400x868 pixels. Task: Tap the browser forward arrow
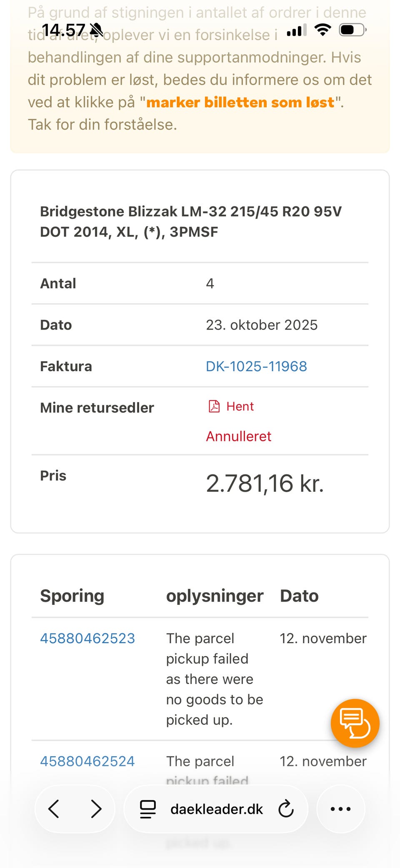coord(96,809)
